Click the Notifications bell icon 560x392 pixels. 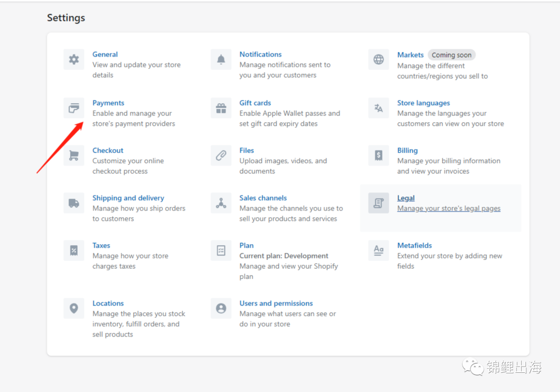tap(221, 60)
